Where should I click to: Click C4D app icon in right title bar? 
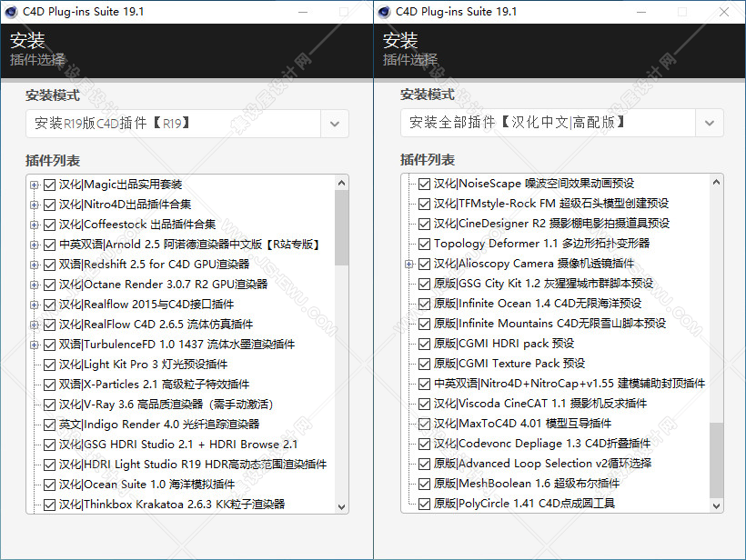[x=384, y=12]
